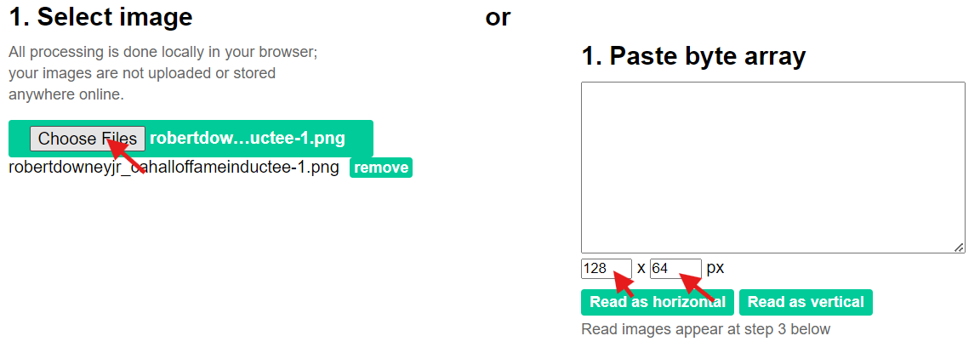Click the 'or' separator text
The height and width of the screenshot is (353, 980).
point(498,17)
